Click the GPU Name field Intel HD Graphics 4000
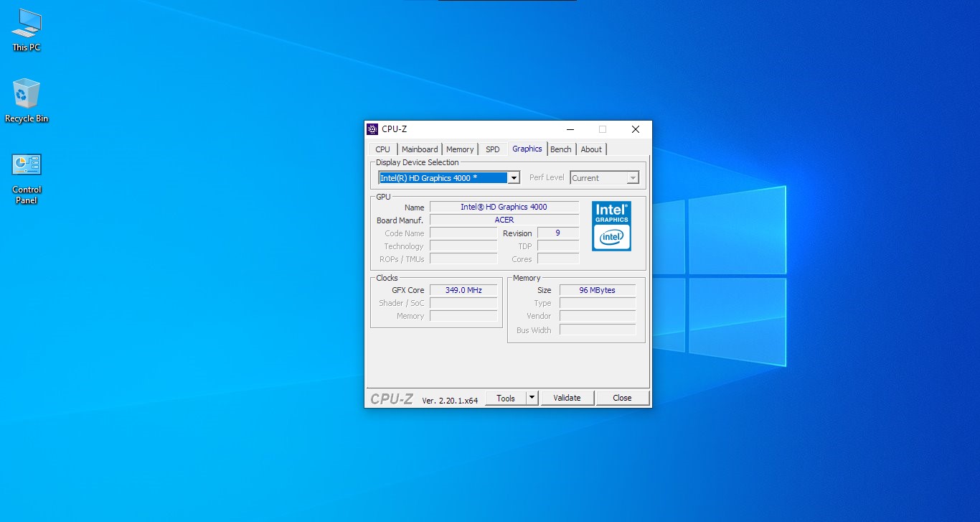 point(504,207)
